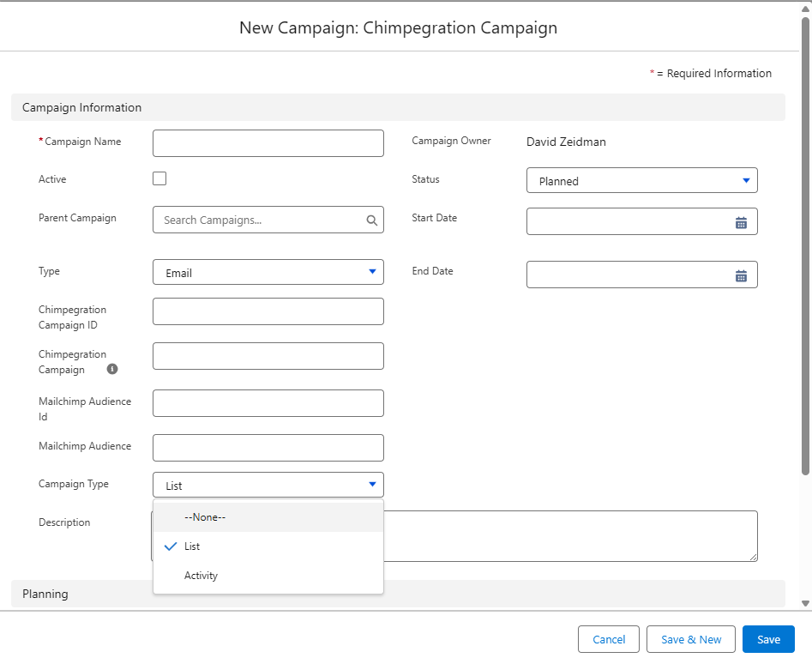
Task: Click the Mailchimp Audience text field
Action: (x=268, y=448)
